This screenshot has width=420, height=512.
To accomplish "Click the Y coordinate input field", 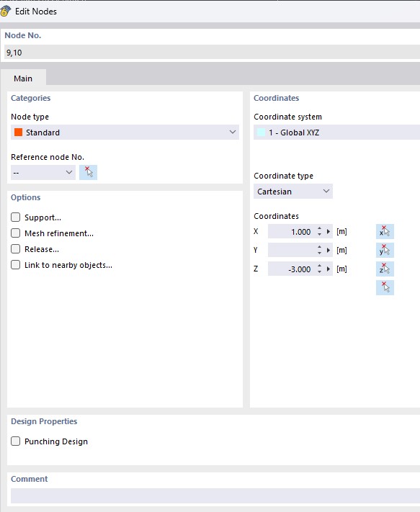I will tap(292, 251).
